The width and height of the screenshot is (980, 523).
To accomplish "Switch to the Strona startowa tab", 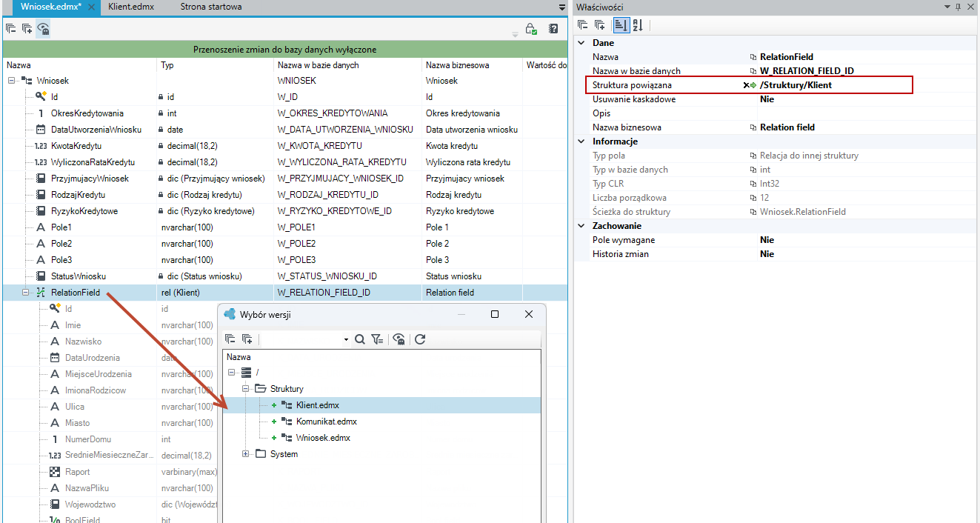I will [x=210, y=7].
